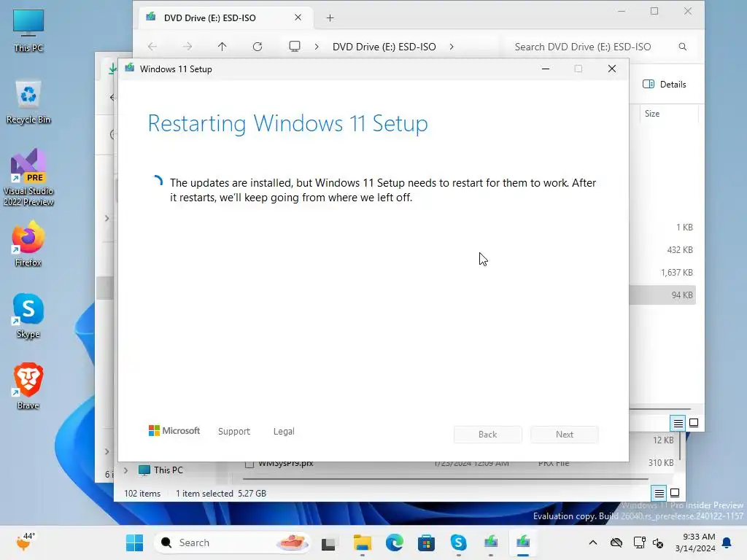Click the DVD Drive (E:) ESD-ISO breadcrumb
Screen dimensions: 747x560
click(384, 47)
